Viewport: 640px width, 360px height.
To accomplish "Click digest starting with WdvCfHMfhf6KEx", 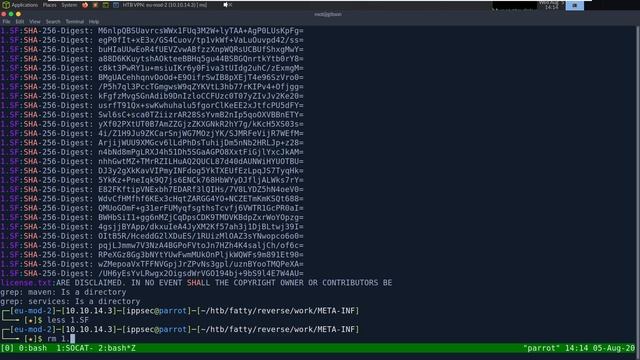I will [x=200, y=199].
